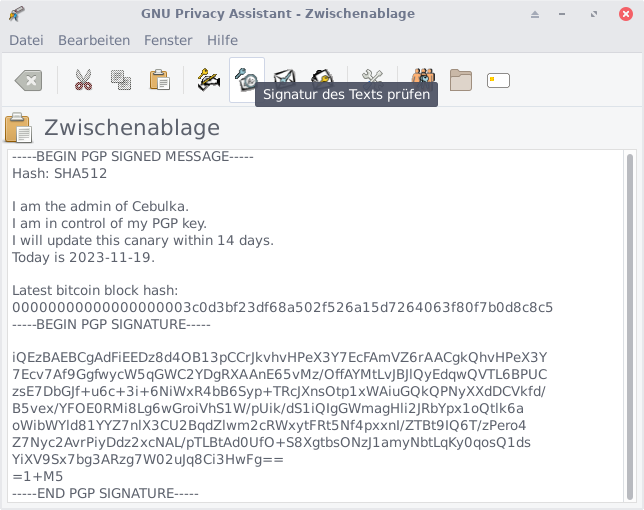Open preferences with the wrench tools icon
Screen dimensions: 644x510
click(372, 78)
